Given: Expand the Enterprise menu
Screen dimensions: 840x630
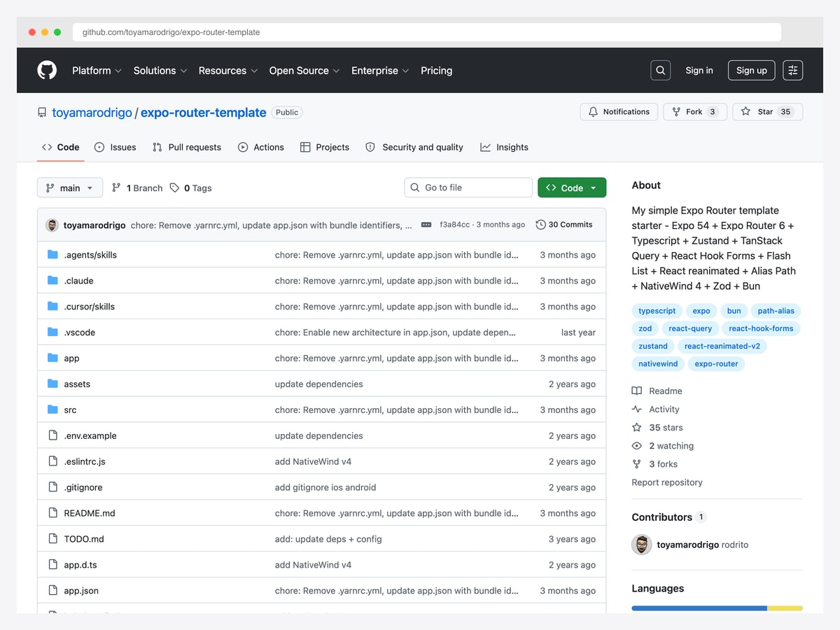Looking at the screenshot, I should click(380, 71).
